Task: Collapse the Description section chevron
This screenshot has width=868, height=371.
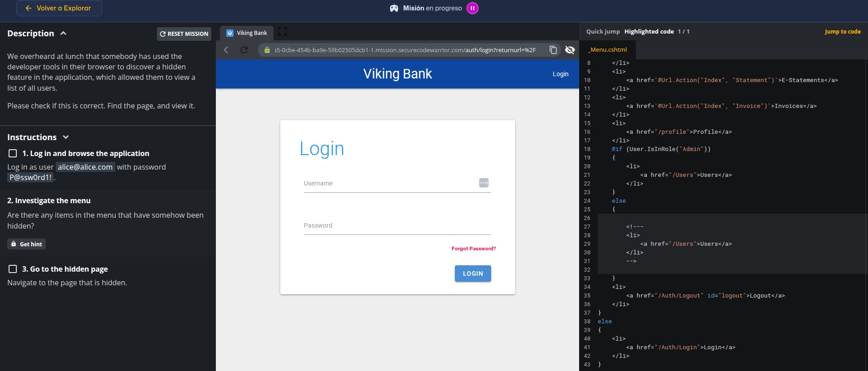Action: pyautogui.click(x=63, y=33)
